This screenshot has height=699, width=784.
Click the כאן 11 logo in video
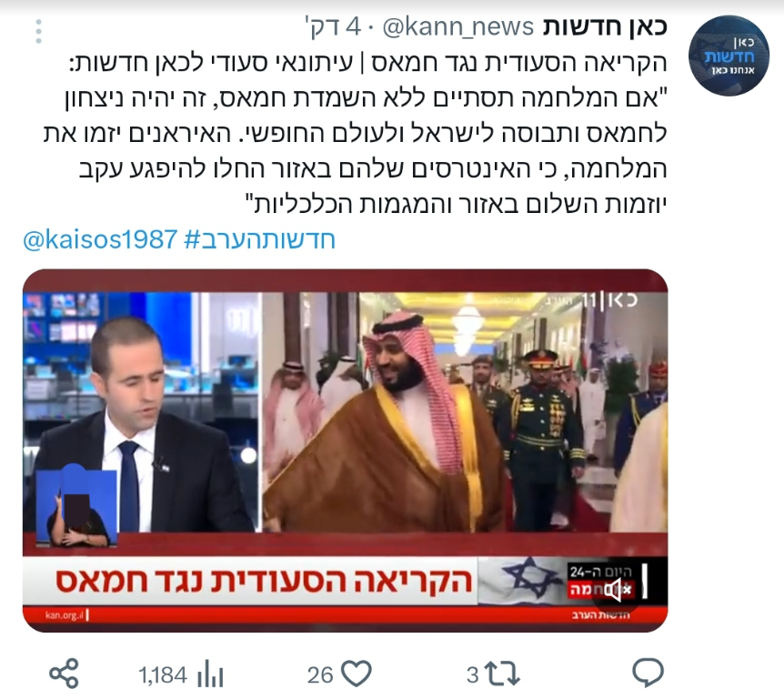(x=610, y=300)
